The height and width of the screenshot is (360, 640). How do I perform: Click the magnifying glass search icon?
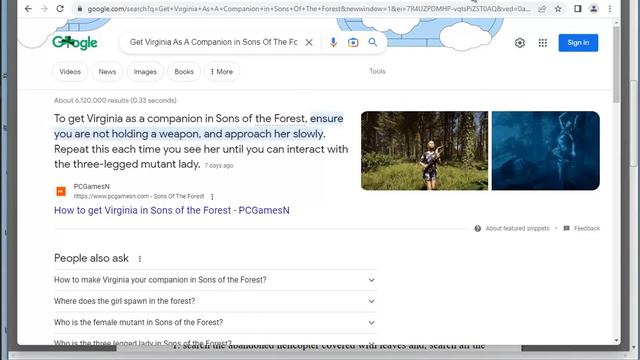click(373, 42)
